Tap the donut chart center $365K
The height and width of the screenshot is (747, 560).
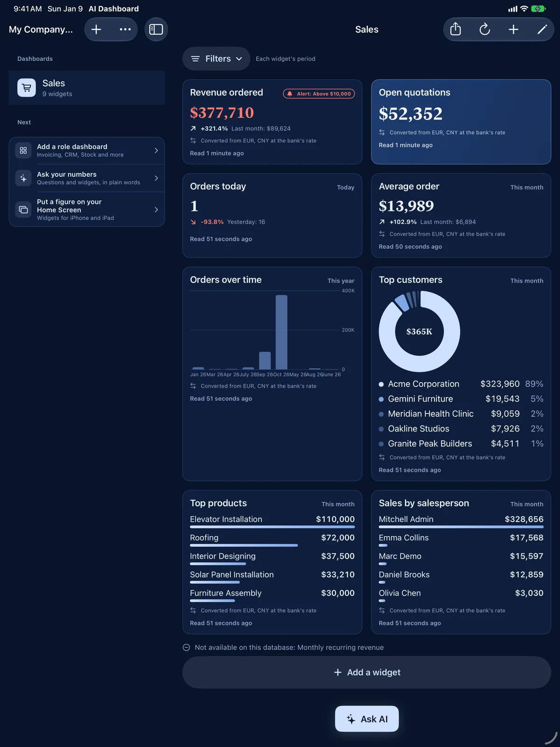coord(419,332)
